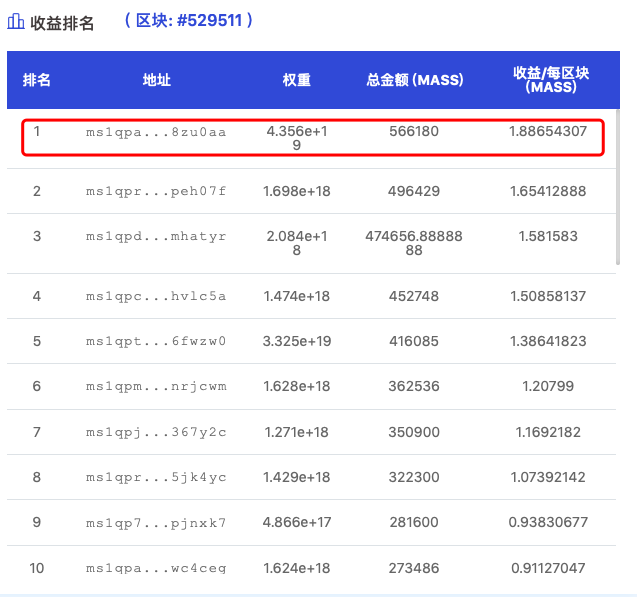Click weight value 4.356e+19
Screen dimensions: 637x597
[x=297, y=138]
